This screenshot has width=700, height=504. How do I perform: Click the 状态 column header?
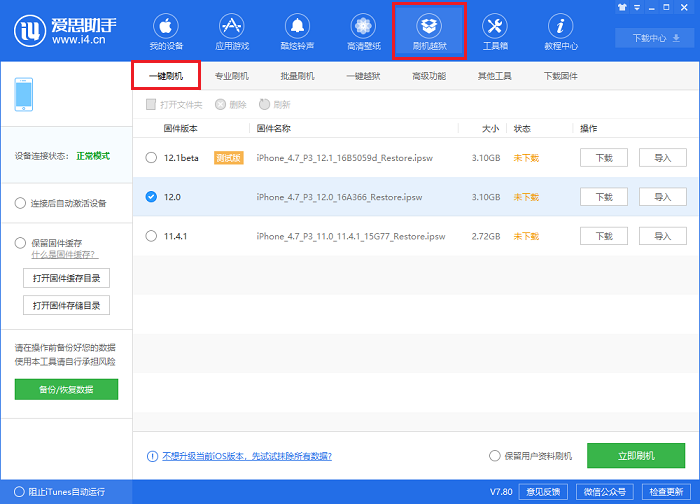[x=522, y=129]
